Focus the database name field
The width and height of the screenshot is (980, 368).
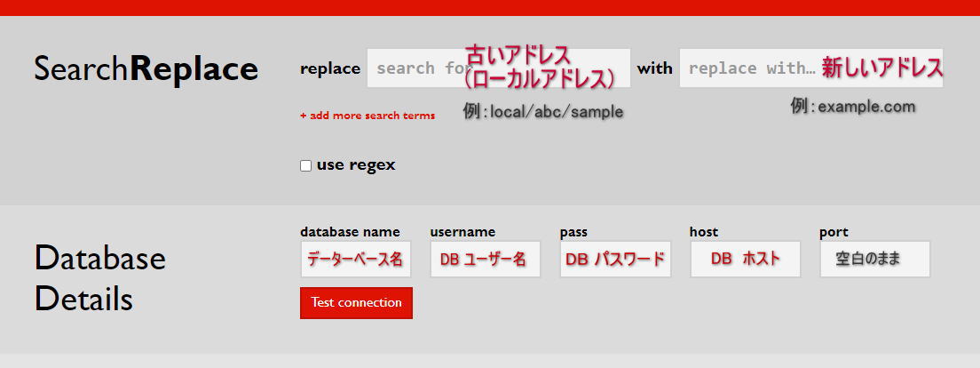pyautogui.click(x=355, y=260)
